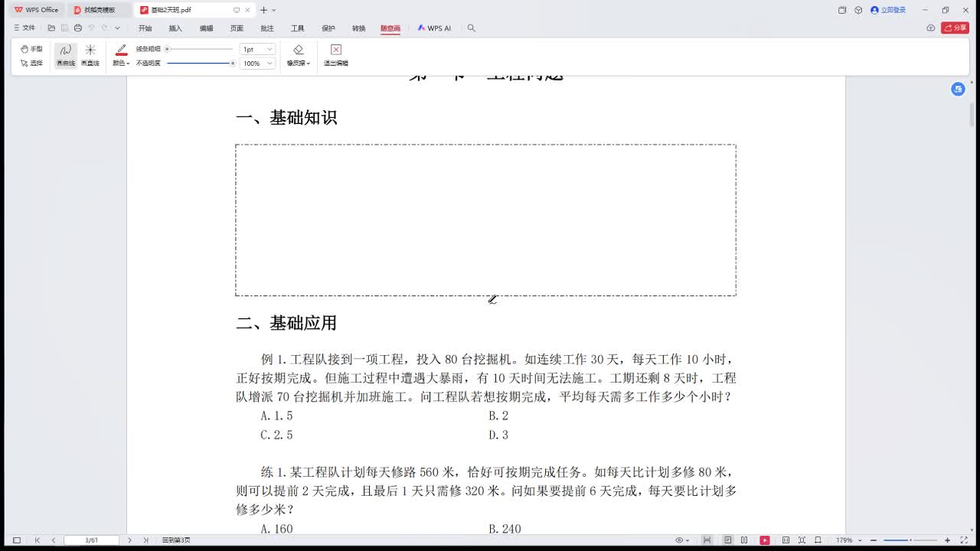Viewport: 980px width, 551px height.
Task: Select the eraser tool icon
Action: 298,50
